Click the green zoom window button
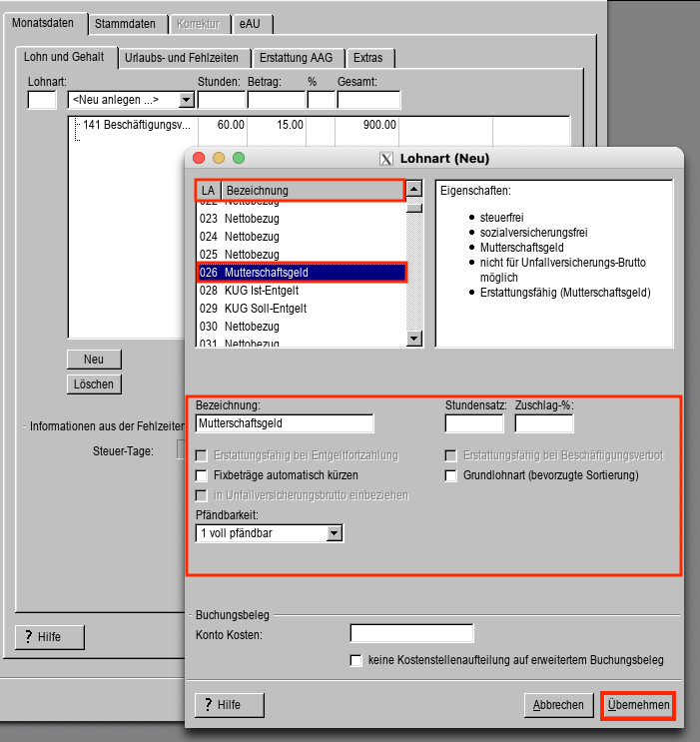The height and width of the screenshot is (742, 700). click(239, 158)
